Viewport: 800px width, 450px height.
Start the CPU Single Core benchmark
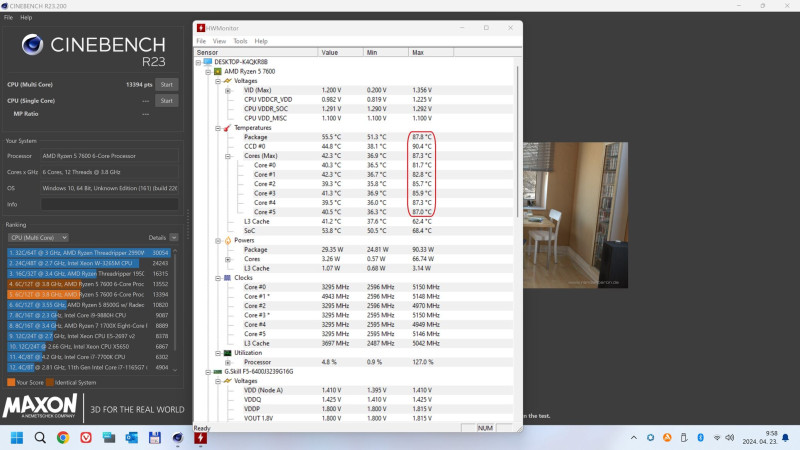tap(167, 101)
